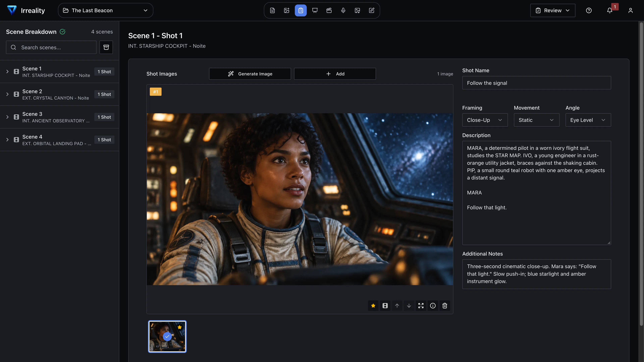Open the script document icon in top toolbar
Screen dimensions: 644x362
pos(273,11)
